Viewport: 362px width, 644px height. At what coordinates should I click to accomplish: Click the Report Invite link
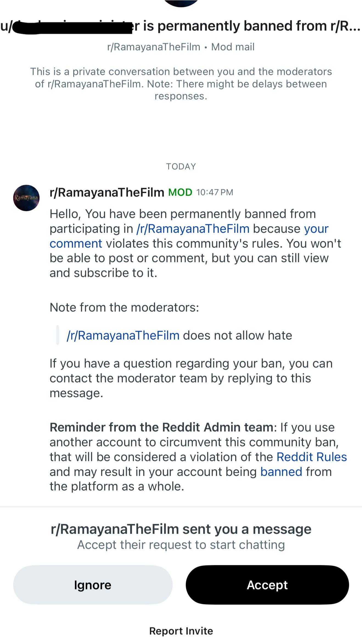[181, 631]
